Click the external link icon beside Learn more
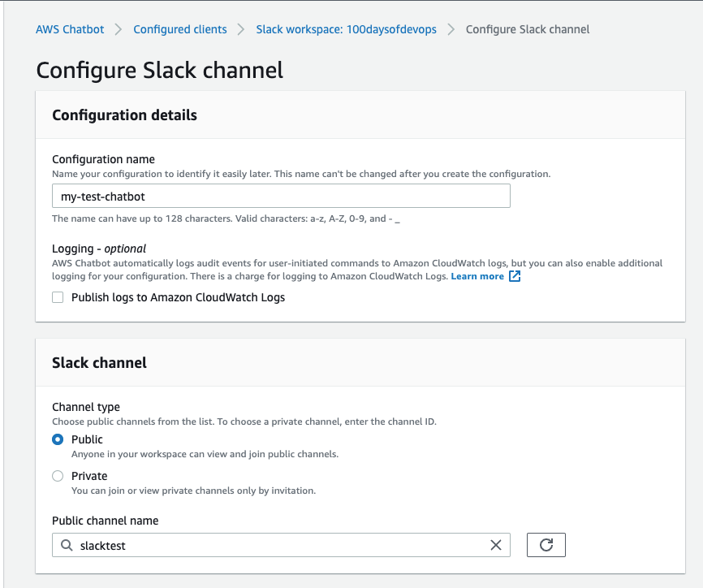The image size is (703, 588). pyautogui.click(x=515, y=276)
